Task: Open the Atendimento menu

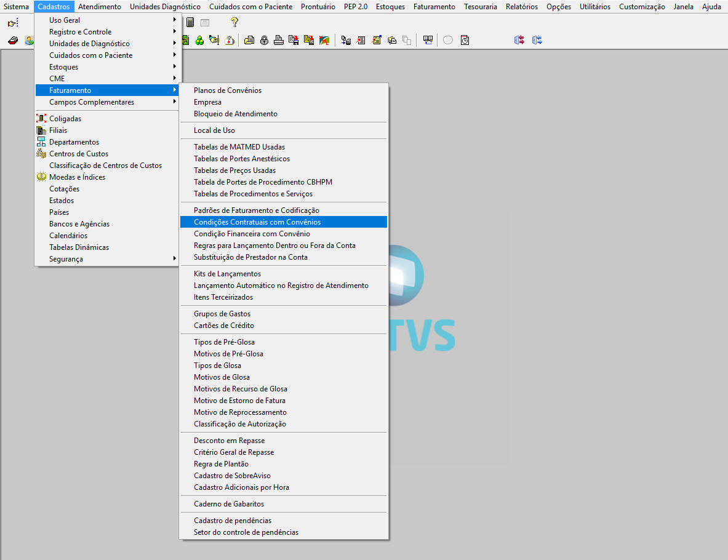Action: pos(99,7)
